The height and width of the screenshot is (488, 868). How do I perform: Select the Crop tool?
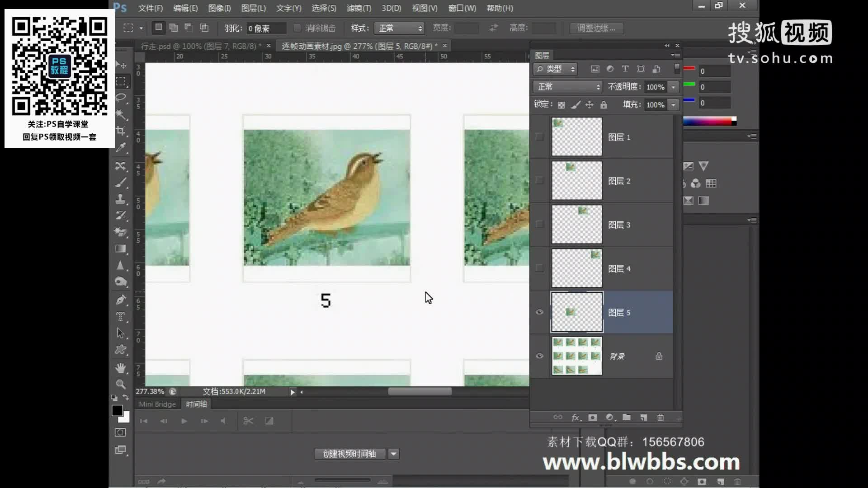click(x=121, y=131)
